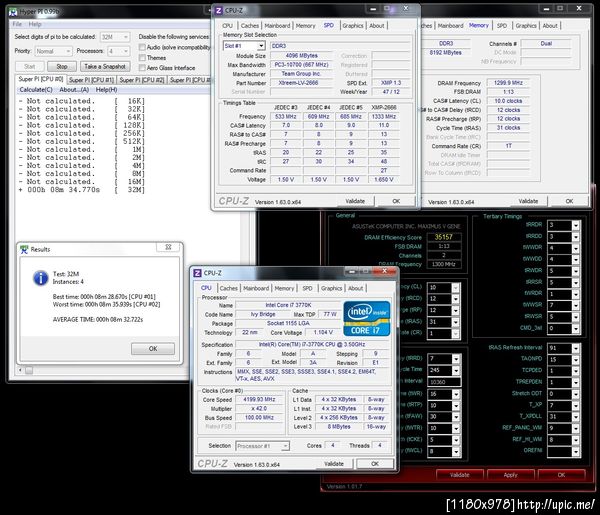This screenshot has height=515, width=600.
Task: Open the Priority Normal dropdown
Action: coord(53,51)
